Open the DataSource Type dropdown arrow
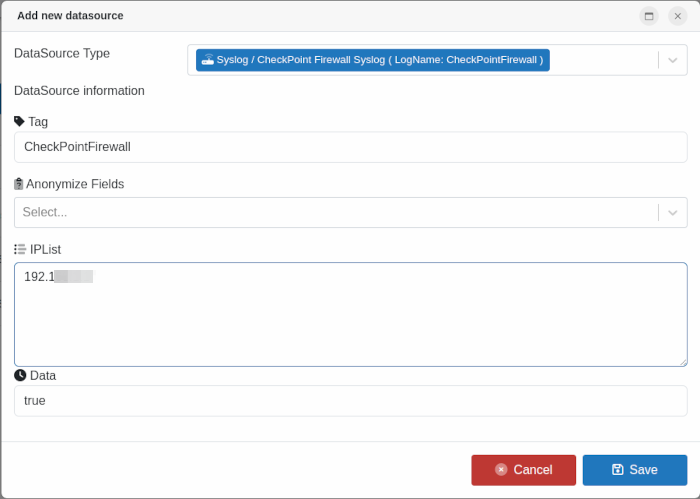Image resolution: width=700 pixels, height=499 pixels. tap(672, 60)
